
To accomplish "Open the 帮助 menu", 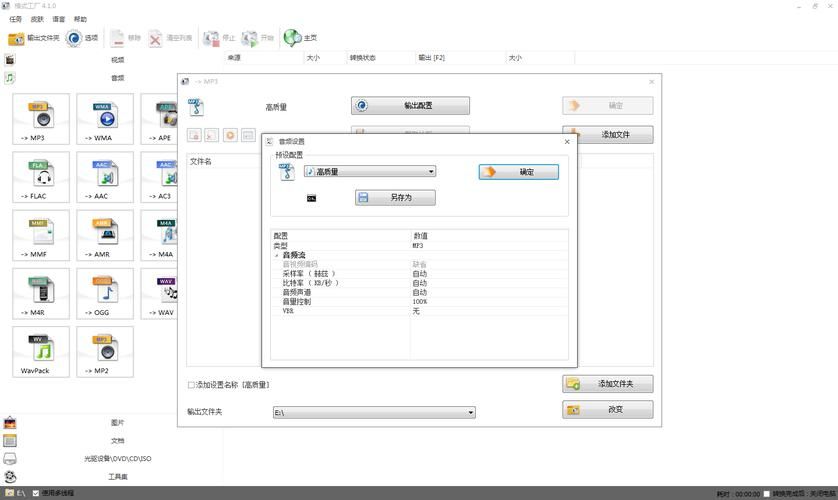I will tap(80, 19).
